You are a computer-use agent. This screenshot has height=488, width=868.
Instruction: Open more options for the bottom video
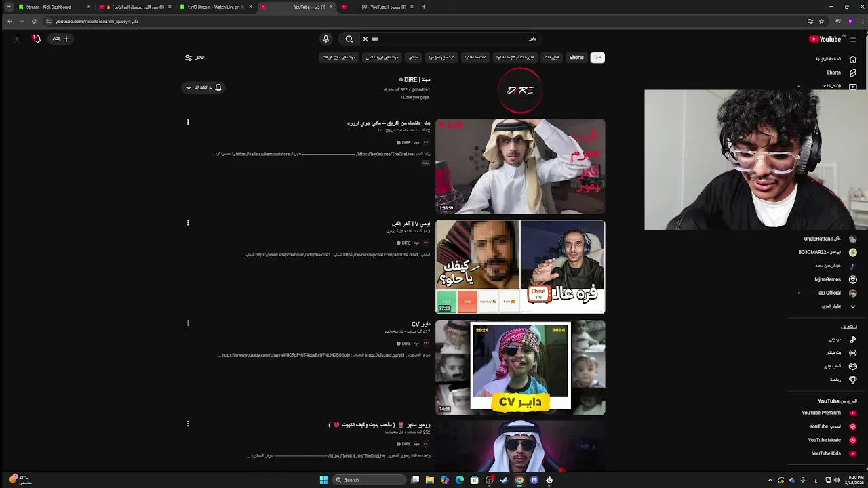(x=188, y=424)
